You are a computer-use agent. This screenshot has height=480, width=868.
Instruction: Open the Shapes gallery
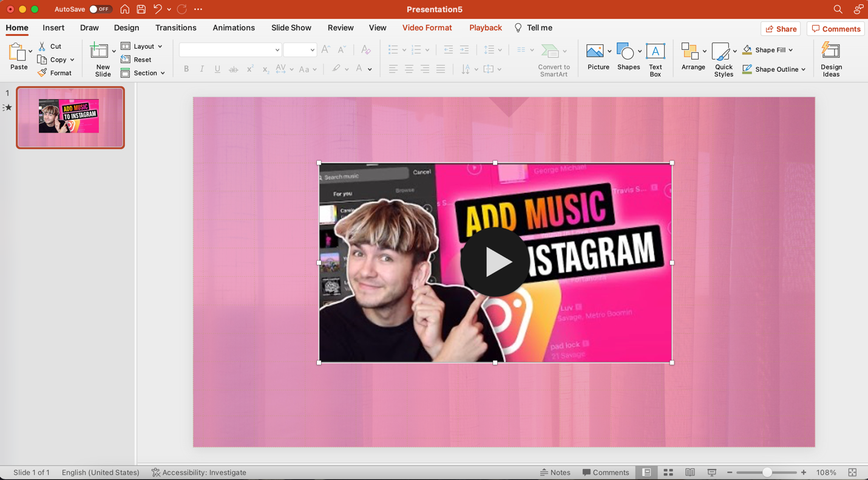(x=625, y=52)
